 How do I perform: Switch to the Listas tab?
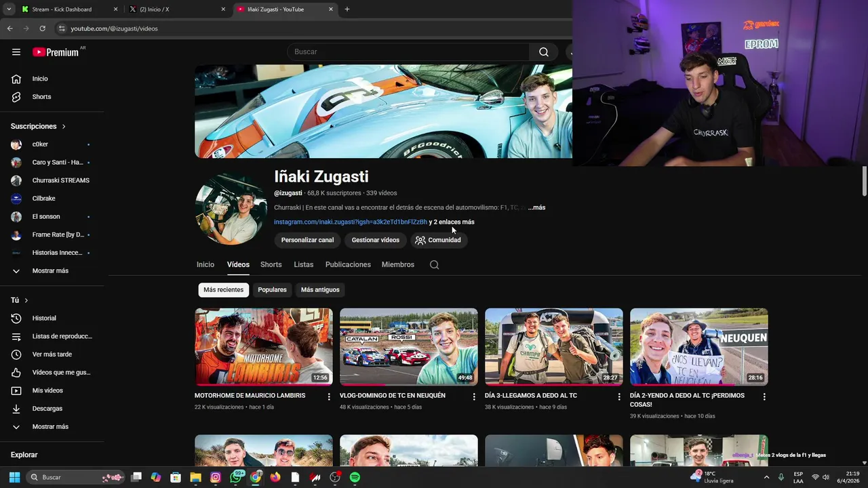pos(304,264)
